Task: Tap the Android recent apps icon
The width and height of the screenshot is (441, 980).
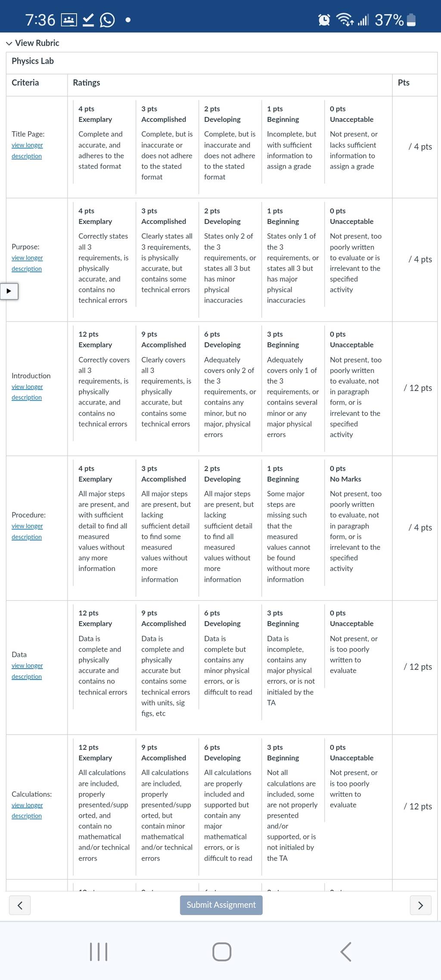Action: coord(99,952)
